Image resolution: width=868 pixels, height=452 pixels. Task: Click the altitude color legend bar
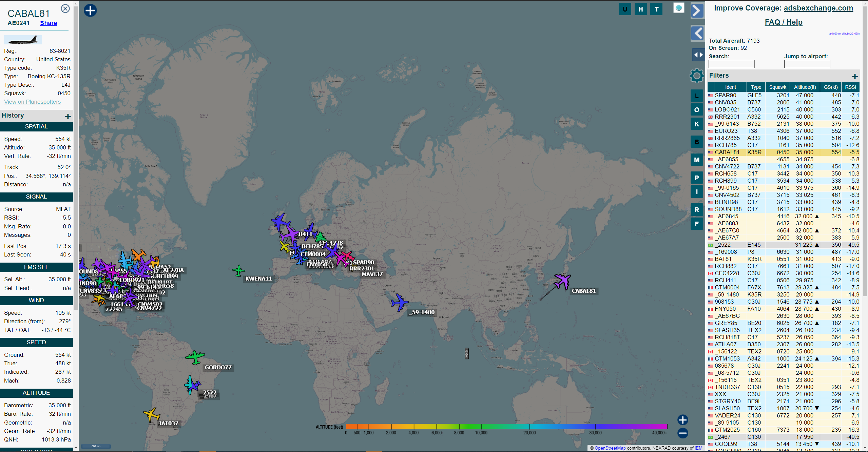[506, 427]
